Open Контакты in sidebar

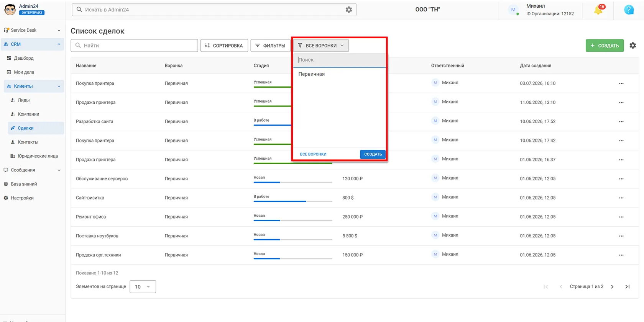coord(36,142)
